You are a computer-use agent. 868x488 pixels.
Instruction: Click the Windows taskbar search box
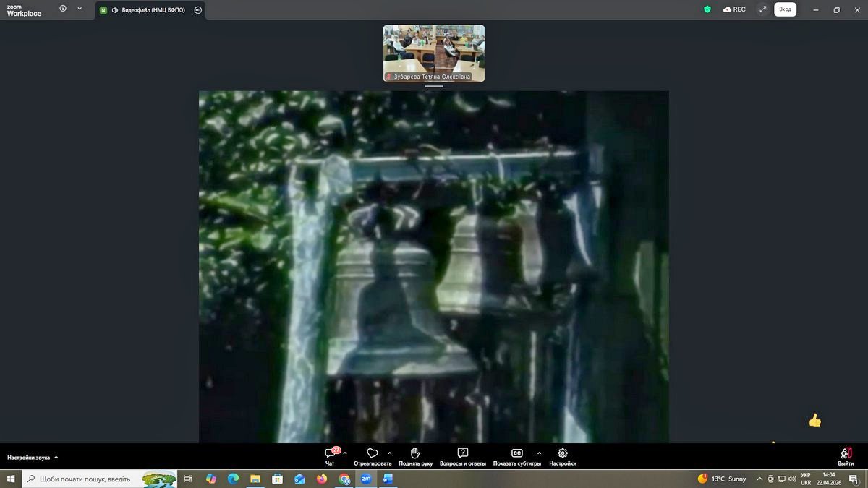coord(87,479)
